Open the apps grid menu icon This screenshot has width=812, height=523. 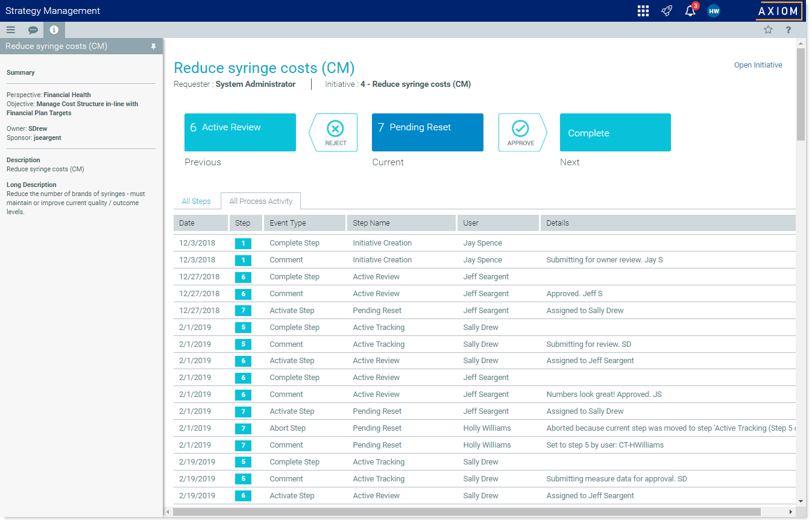click(x=643, y=11)
